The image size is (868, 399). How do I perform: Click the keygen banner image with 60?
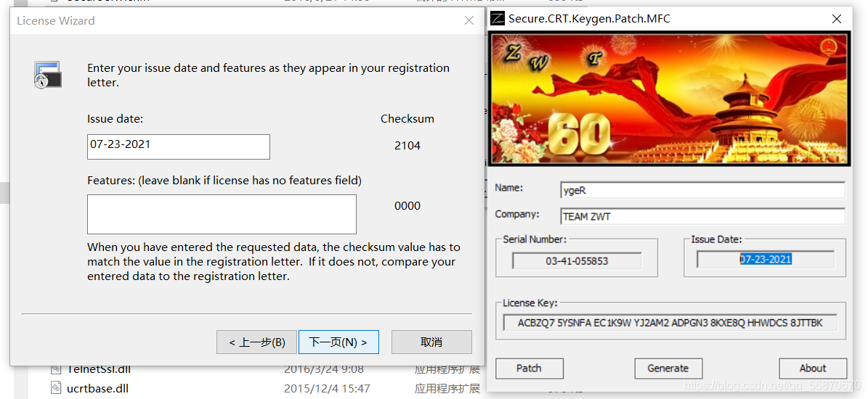669,99
